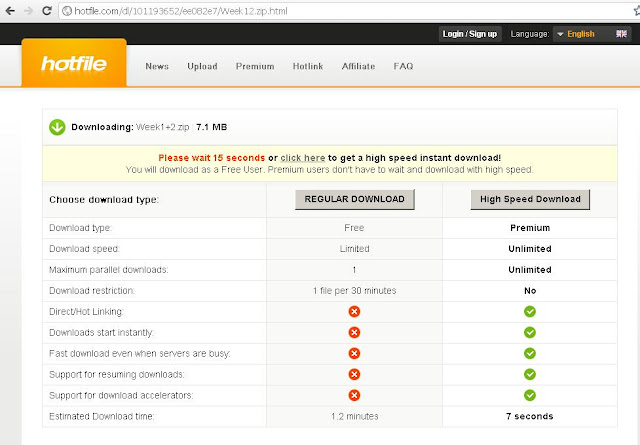Click the 'Download restriction:' label
The height and width of the screenshot is (445, 640).
(92, 291)
